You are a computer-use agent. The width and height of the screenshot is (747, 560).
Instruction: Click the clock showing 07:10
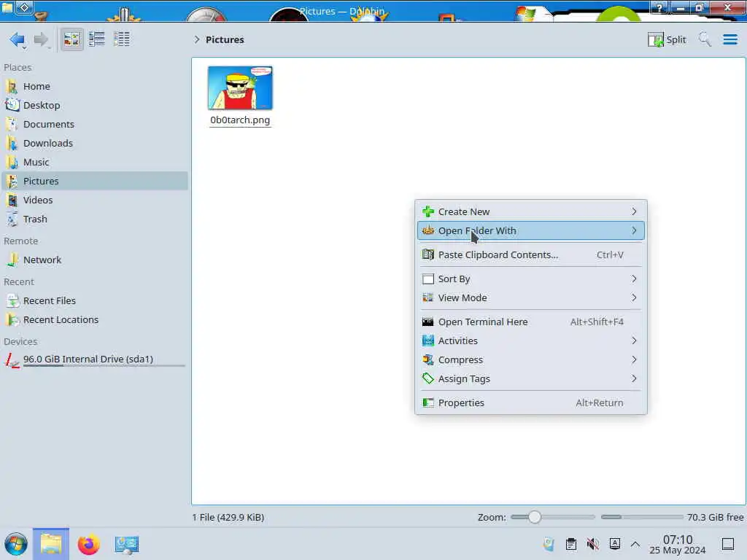click(x=678, y=545)
